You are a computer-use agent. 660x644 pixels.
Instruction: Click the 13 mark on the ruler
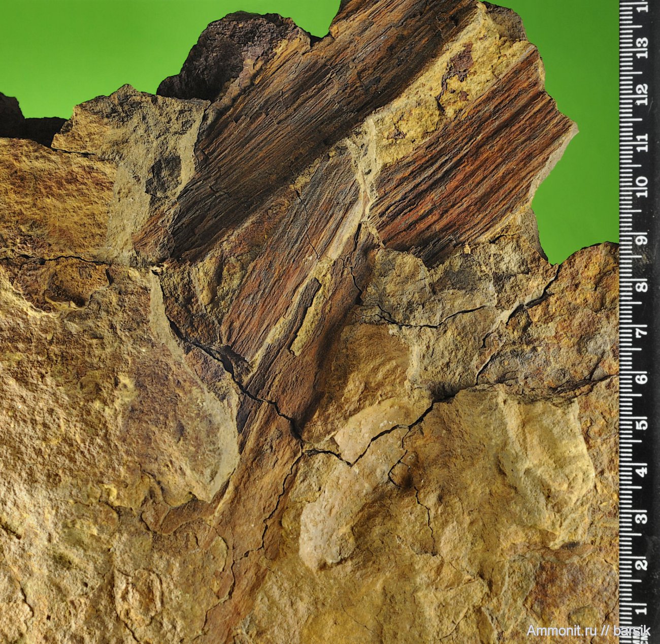(642, 42)
